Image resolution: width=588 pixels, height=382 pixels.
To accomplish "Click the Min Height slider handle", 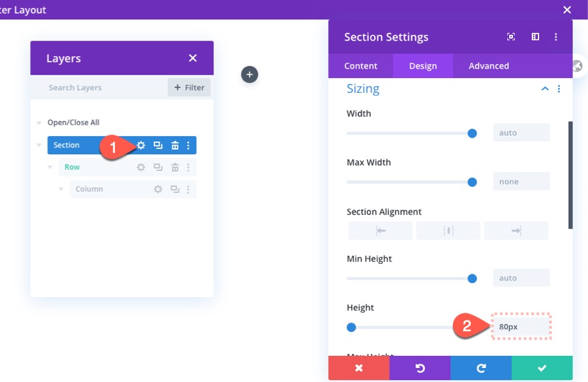I will point(472,278).
